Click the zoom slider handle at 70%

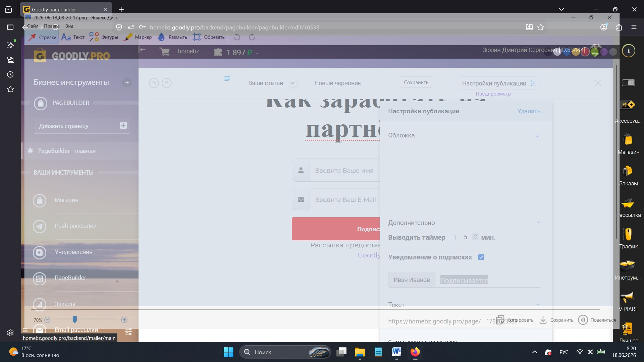[x=75, y=320]
